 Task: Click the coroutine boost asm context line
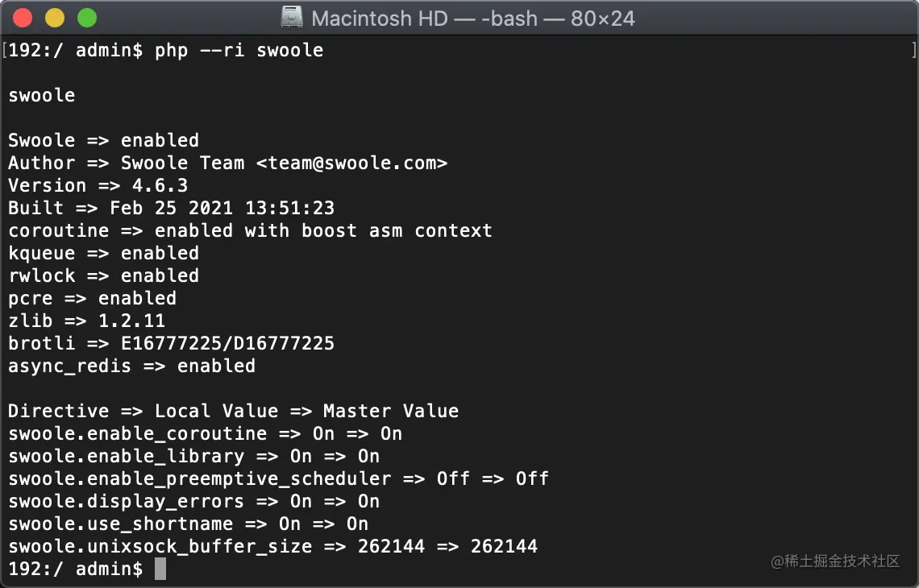tap(250, 231)
